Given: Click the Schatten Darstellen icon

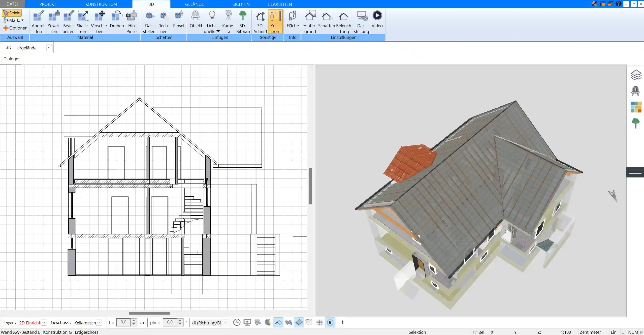Looking at the screenshot, I should 149,22.
